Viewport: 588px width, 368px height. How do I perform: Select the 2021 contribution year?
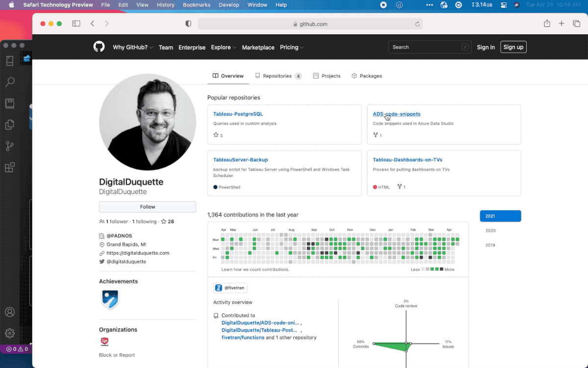(x=500, y=216)
